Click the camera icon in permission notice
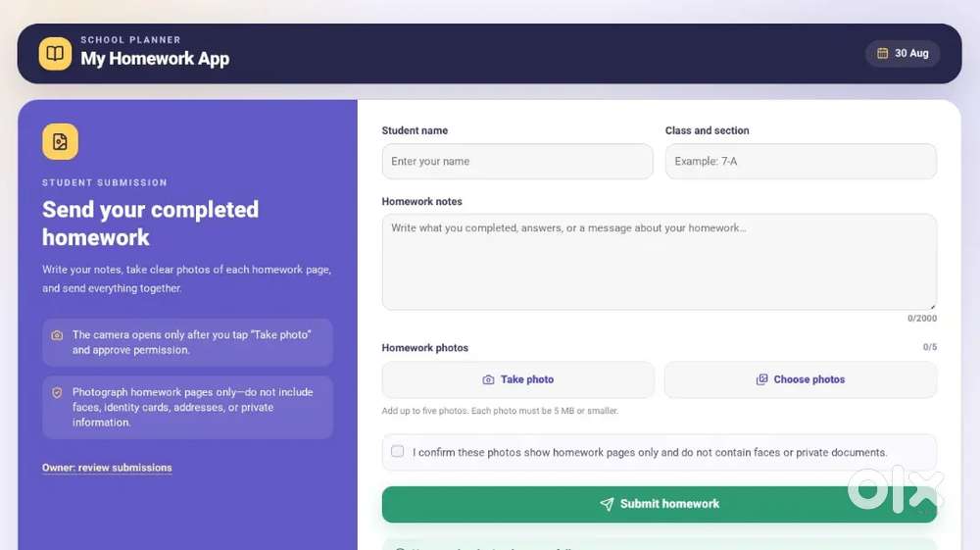This screenshot has width=980, height=550. (x=57, y=335)
